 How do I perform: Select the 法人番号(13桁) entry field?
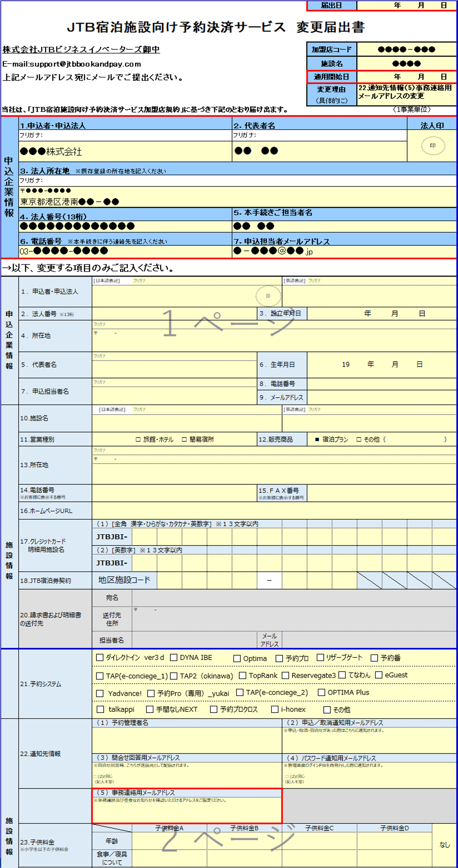(125, 227)
